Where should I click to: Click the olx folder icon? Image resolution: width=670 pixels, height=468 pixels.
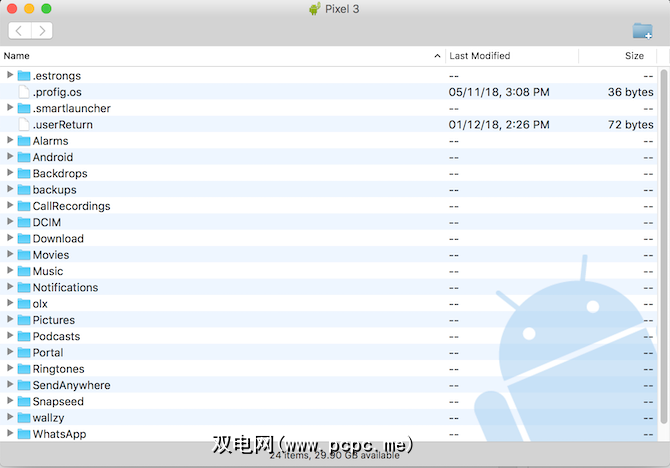pos(24,304)
